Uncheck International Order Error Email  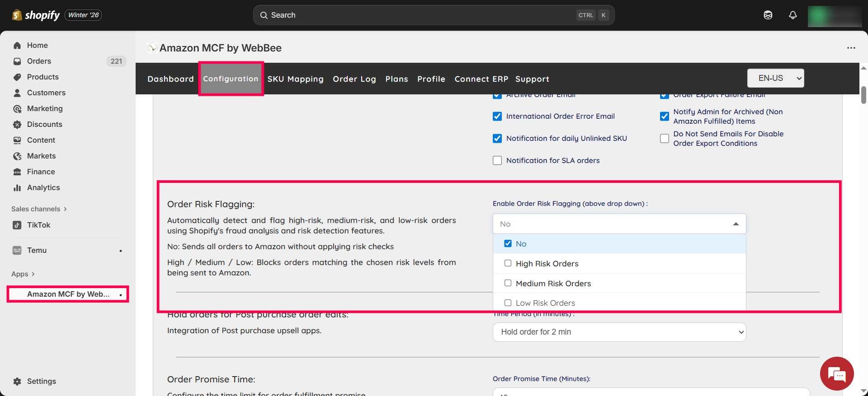point(497,116)
